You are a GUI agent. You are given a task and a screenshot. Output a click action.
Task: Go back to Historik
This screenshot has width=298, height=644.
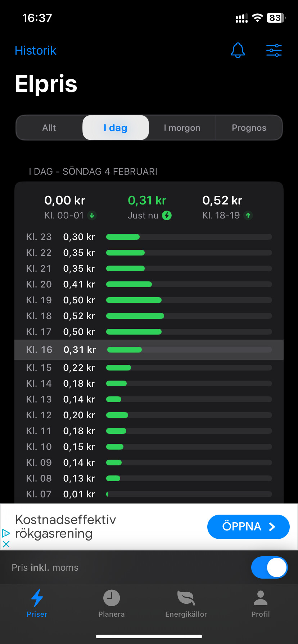(x=36, y=51)
